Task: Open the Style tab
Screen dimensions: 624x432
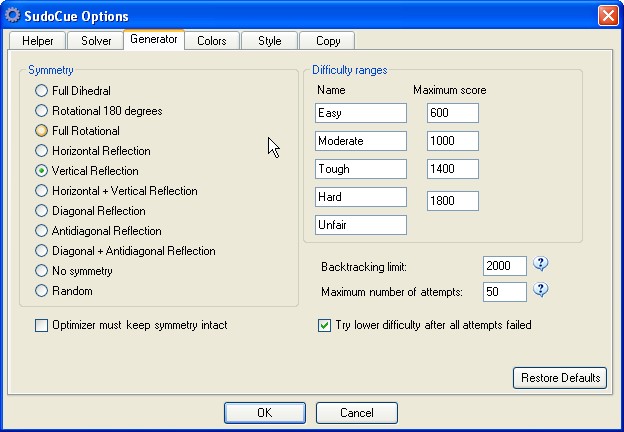Action: (x=269, y=41)
